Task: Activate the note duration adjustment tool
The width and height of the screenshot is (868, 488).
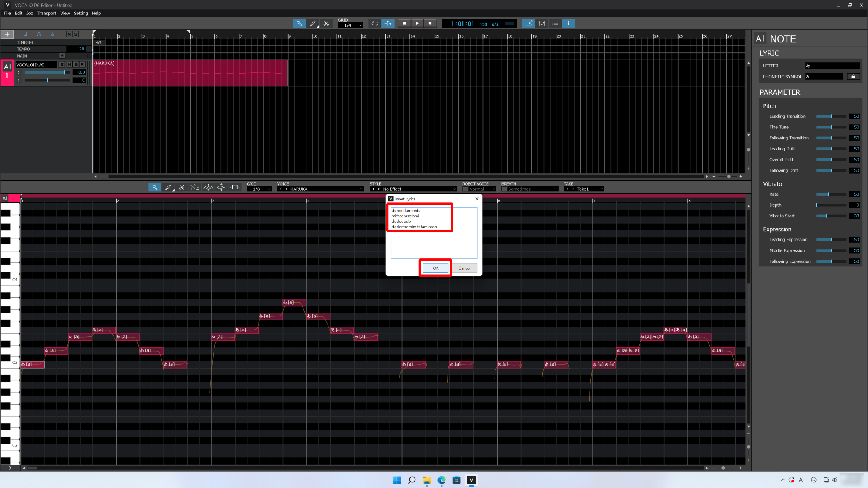Action: point(235,187)
